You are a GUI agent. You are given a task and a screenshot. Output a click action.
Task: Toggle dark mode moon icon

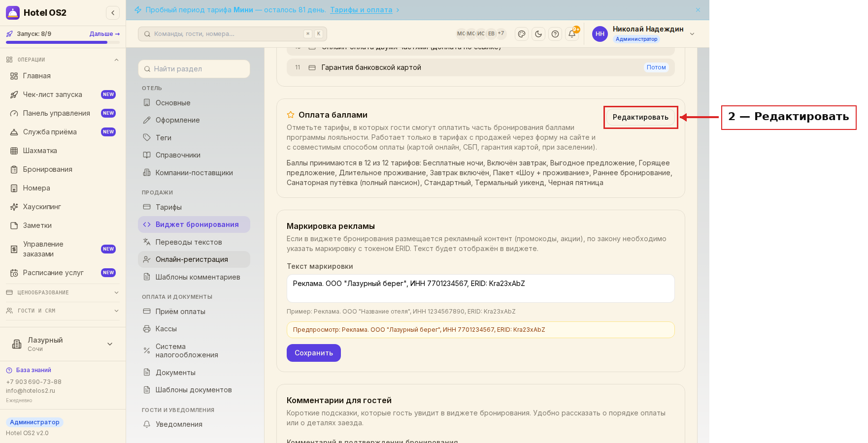[538, 34]
